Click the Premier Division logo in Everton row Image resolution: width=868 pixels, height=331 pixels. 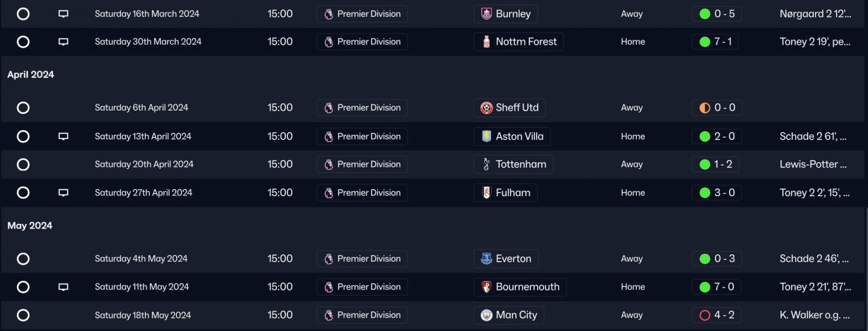(x=328, y=258)
